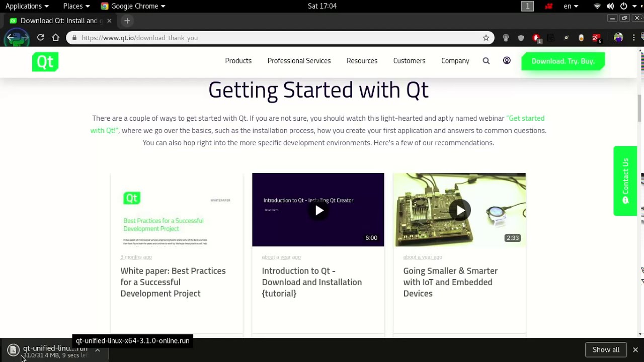644x362 pixels.
Task: Open the download item options chevron
Action: pyautogui.click(x=98, y=350)
